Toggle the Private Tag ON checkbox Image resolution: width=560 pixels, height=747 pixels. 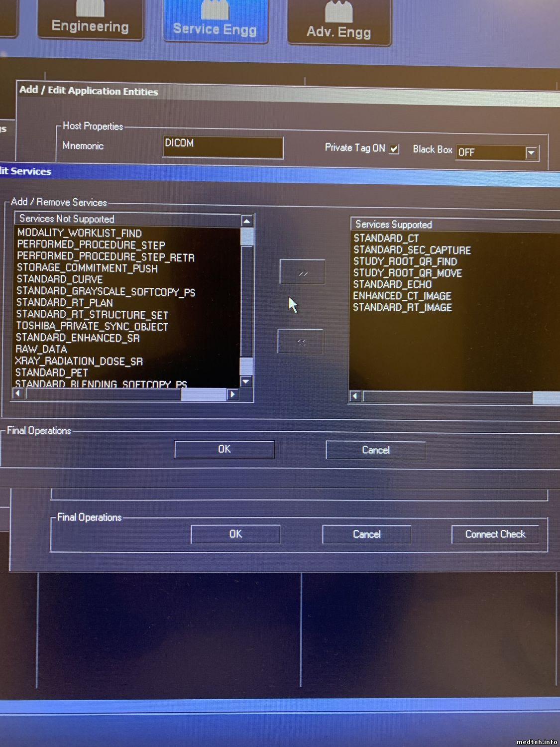coord(394,149)
